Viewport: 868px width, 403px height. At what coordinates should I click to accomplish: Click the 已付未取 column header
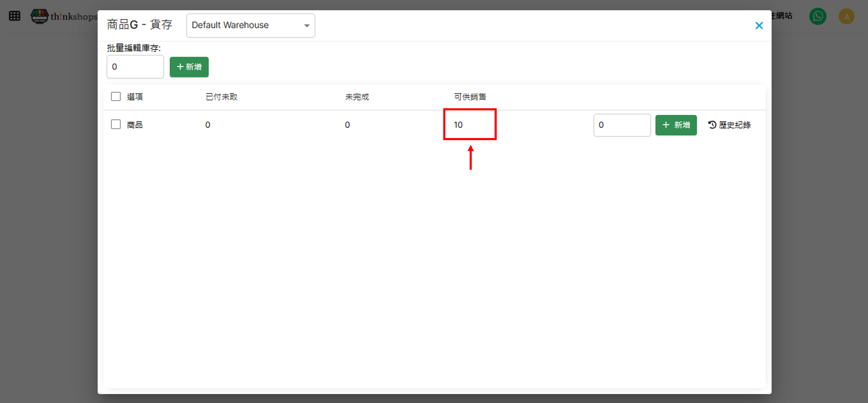click(x=221, y=97)
